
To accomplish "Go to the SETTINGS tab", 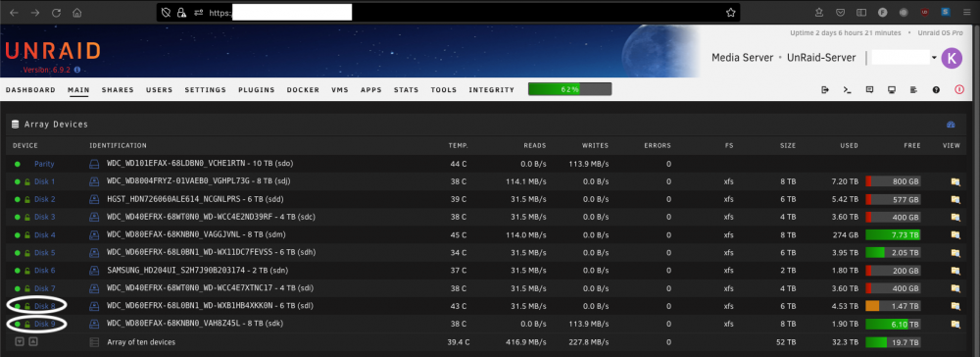I will click(205, 90).
